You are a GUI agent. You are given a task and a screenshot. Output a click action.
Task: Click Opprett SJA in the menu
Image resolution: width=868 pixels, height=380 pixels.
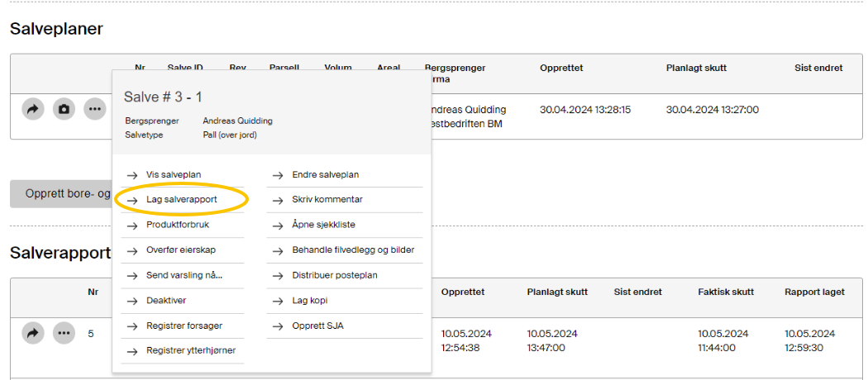click(x=317, y=325)
